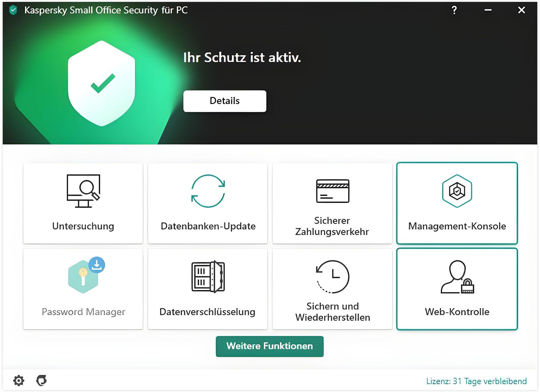Image resolution: width=540 pixels, height=392 pixels.
Task: Click the Details button
Action: point(225,101)
